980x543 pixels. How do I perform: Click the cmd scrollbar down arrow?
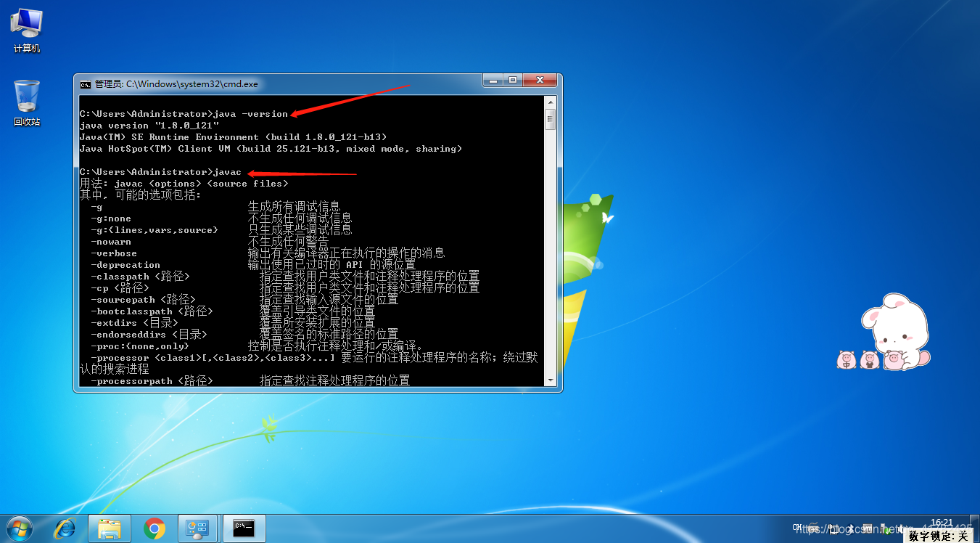point(550,380)
